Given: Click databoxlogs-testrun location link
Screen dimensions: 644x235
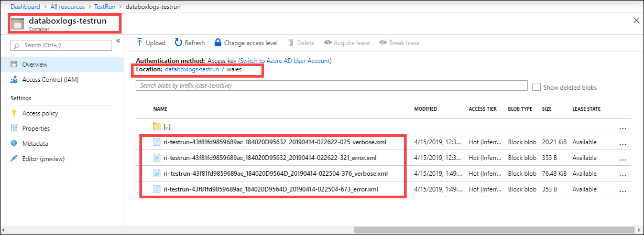Looking at the screenshot, I should tap(192, 69).
